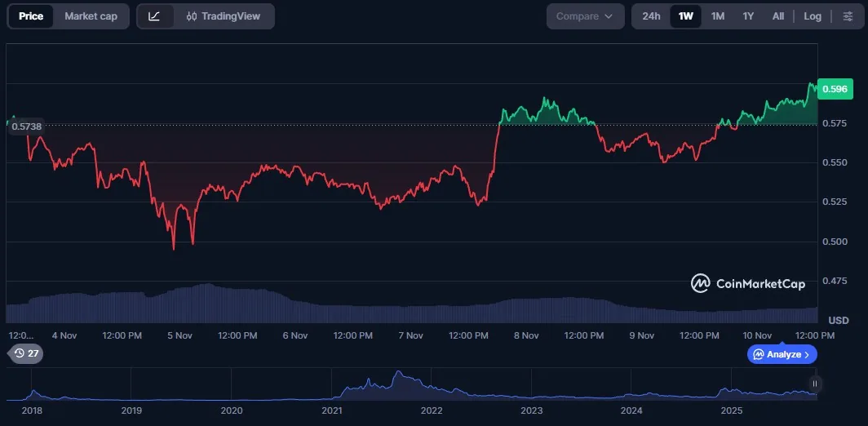Screen dimensions: 868x426
Task: Click the 0.475 axis price label
Action: (x=833, y=281)
